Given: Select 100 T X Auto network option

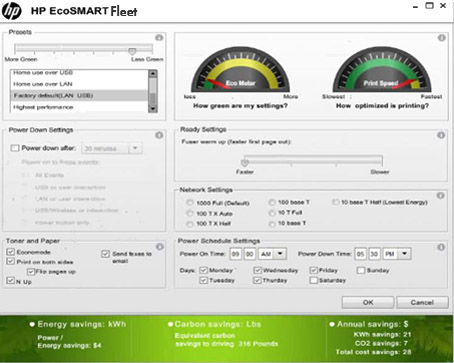Looking at the screenshot, I should tap(190, 213).
